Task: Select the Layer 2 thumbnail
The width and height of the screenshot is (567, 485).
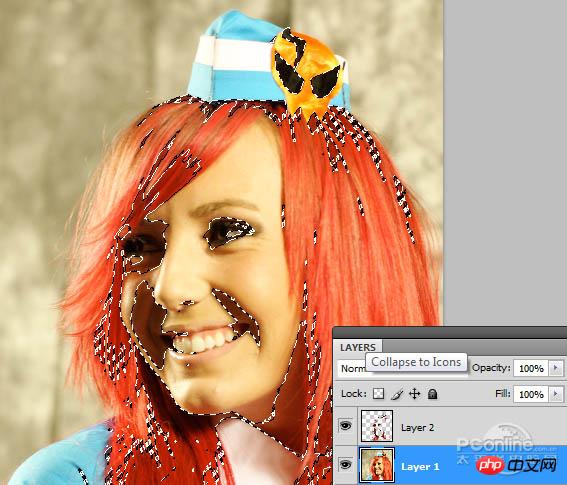Action: [377, 426]
